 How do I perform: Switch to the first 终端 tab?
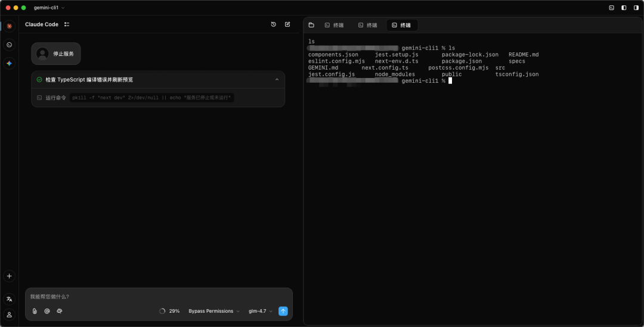click(334, 25)
